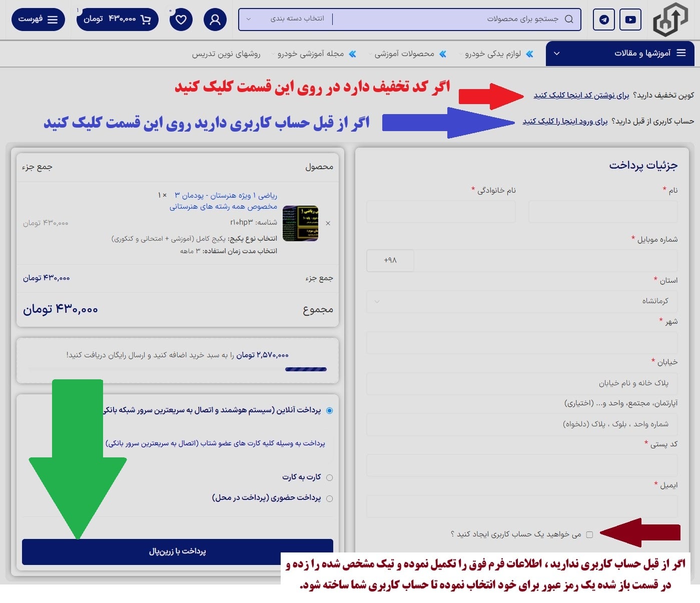Open the YouTube channel icon
The height and width of the screenshot is (603, 700).
click(x=630, y=20)
